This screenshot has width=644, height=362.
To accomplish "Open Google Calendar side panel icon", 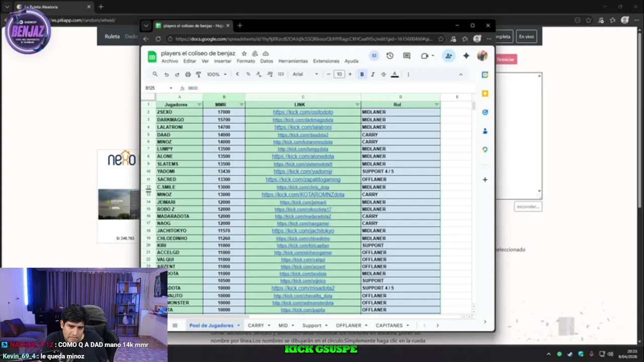I will [x=485, y=75].
